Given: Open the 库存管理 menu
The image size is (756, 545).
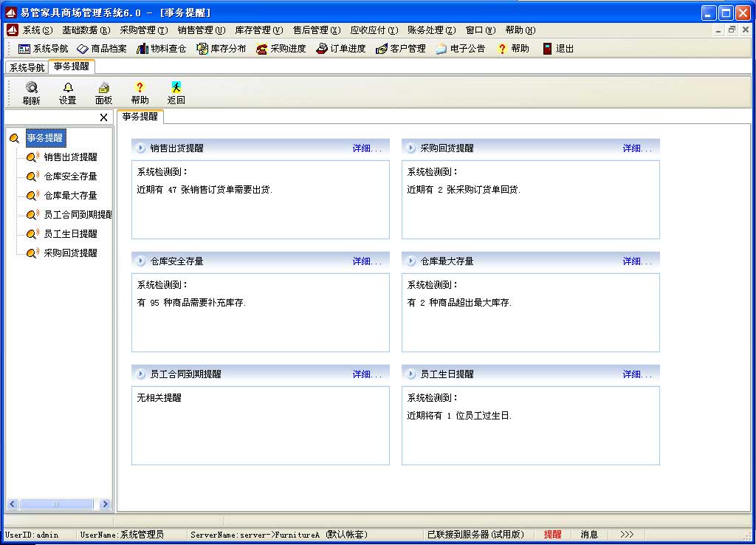Looking at the screenshot, I should [258, 30].
